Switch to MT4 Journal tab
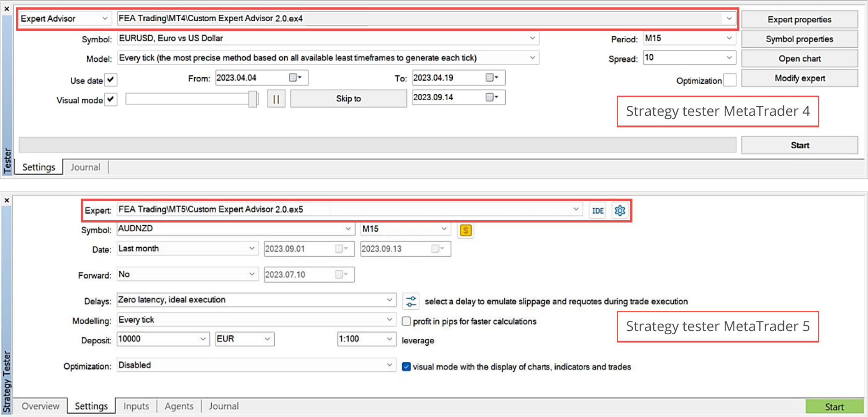Screen dimensions: 868x417 click(x=85, y=167)
